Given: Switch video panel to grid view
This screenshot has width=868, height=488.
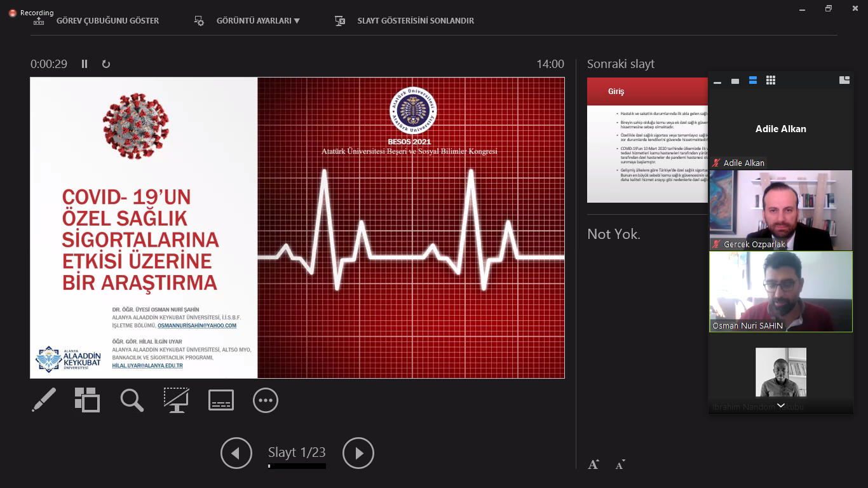Looking at the screenshot, I should (x=771, y=81).
